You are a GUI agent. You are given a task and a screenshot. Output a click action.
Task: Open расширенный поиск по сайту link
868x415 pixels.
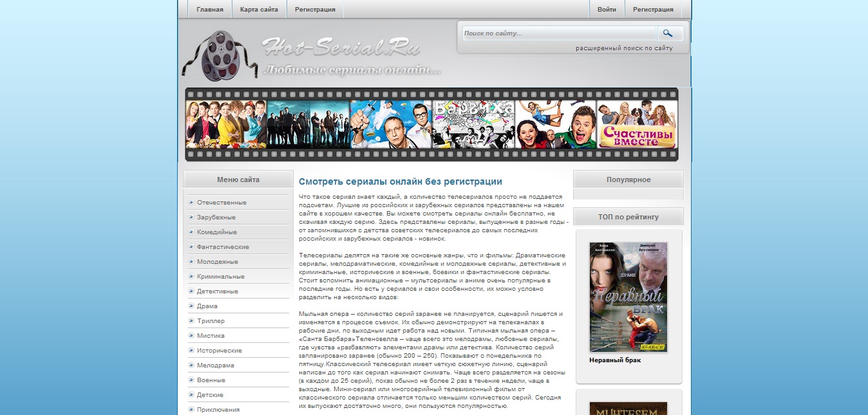point(624,48)
